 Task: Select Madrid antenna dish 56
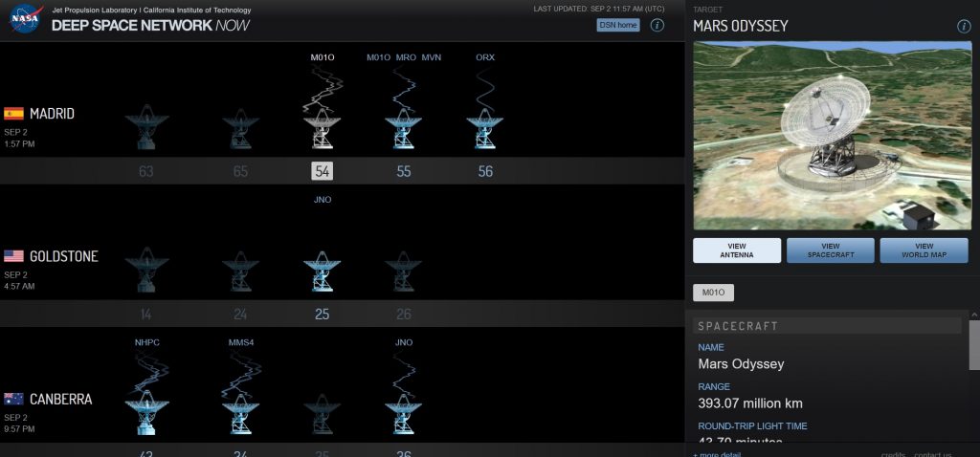[485, 129]
